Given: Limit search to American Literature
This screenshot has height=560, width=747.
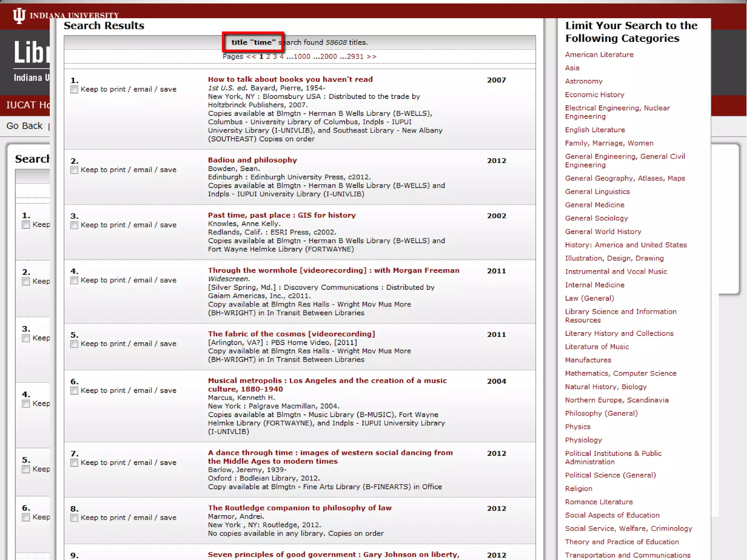Looking at the screenshot, I should coord(599,55).
